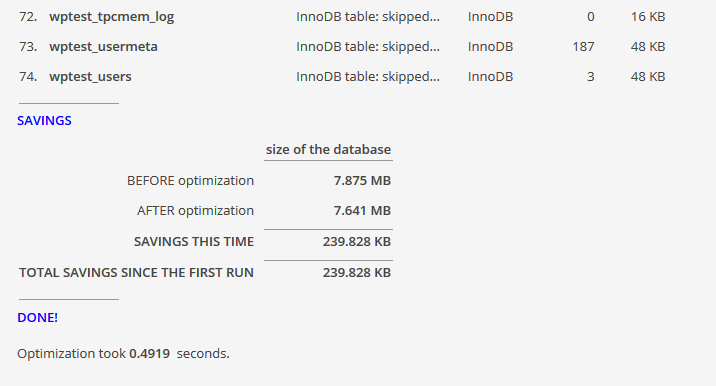Click the 16 KB size of wptest_tpcmem_log
Screen dimensions: 716x386
pyautogui.click(x=648, y=17)
